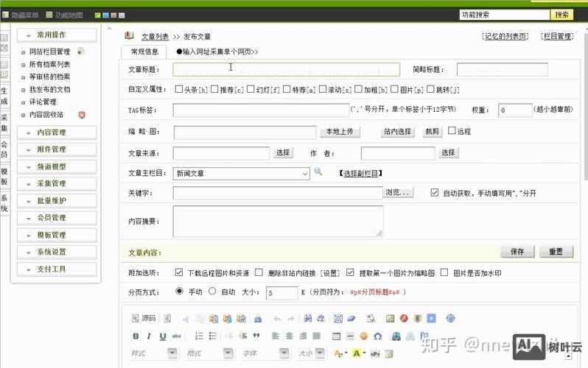
Task: Align text left in the editor
Action: coord(276,336)
